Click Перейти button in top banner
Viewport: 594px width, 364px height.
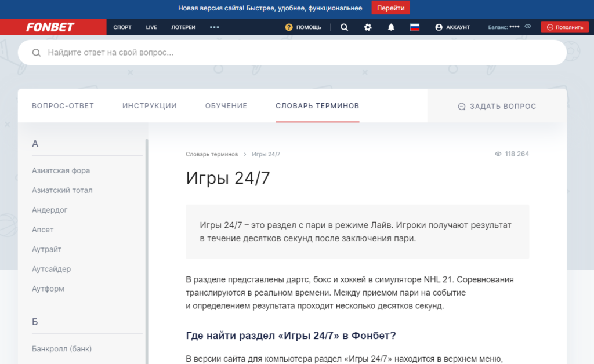click(x=390, y=8)
